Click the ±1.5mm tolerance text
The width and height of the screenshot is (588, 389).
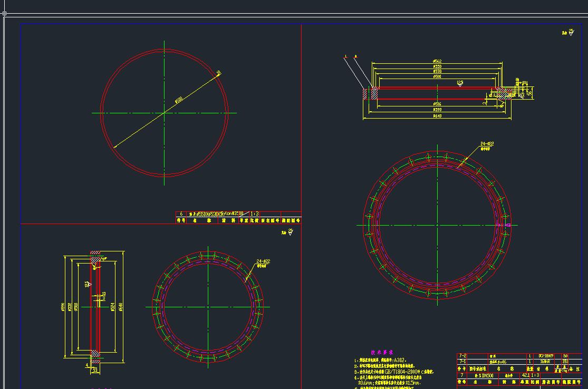tap(412, 383)
